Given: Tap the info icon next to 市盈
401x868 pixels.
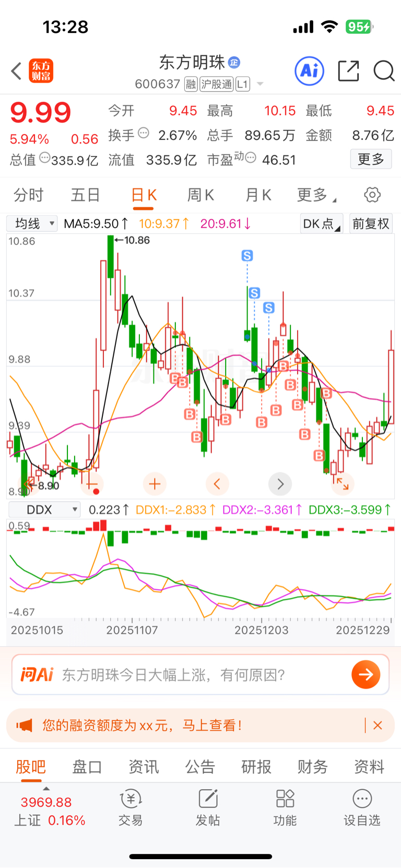Looking at the screenshot, I should click(251, 157).
